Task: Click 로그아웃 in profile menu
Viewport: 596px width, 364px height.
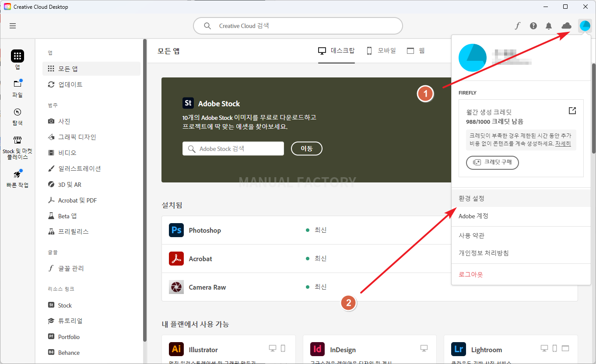Action: [x=521, y=274]
